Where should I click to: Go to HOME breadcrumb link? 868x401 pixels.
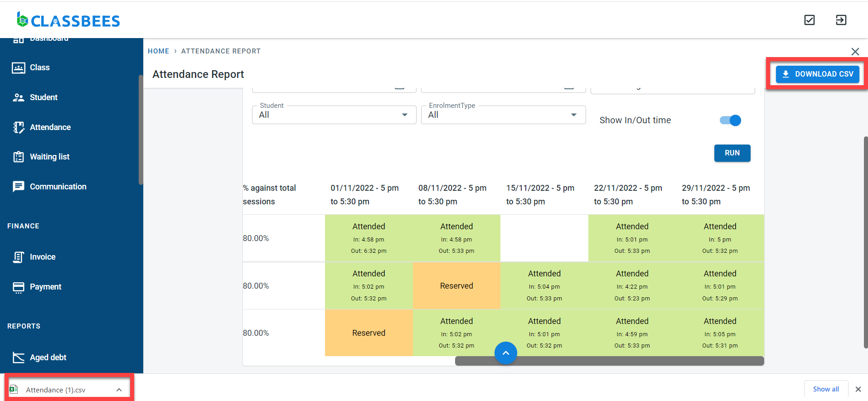coord(158,51)
